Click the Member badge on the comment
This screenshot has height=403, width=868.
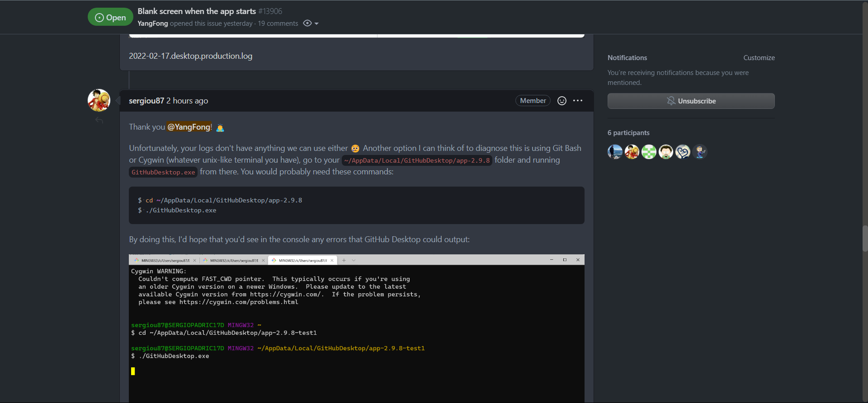tap(533, 101)
